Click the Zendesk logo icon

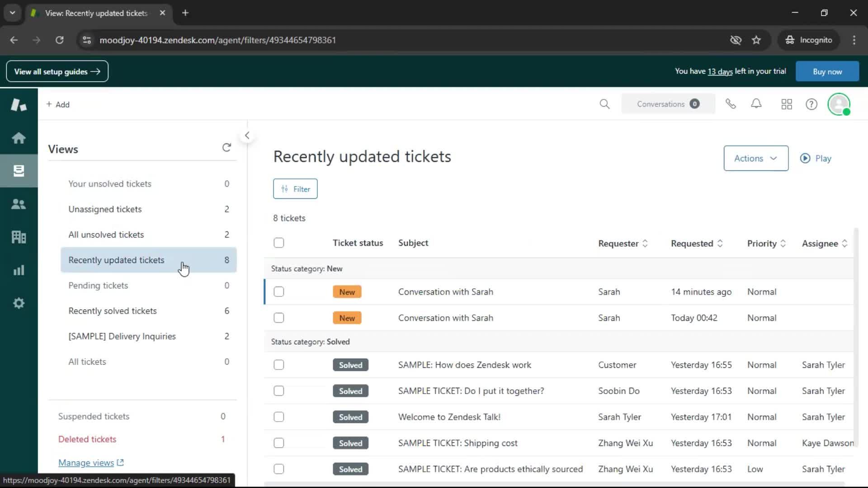19,104
